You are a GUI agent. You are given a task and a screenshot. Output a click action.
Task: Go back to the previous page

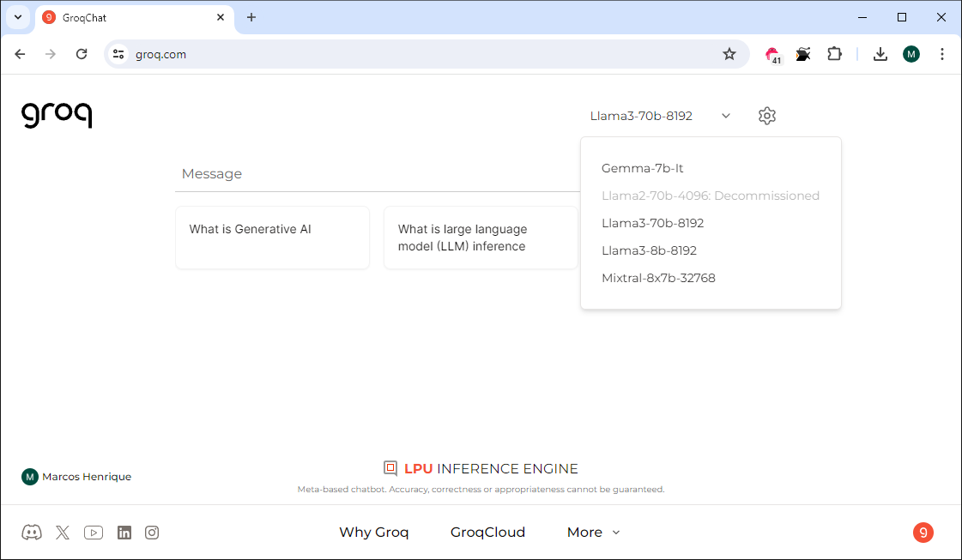(20, 54)
